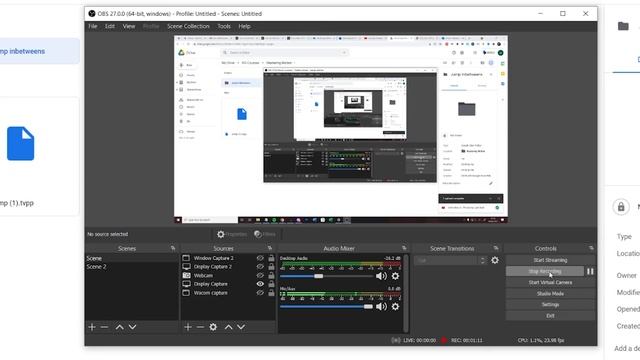The image size is (640, 360).
Task: Open the View menu
Action: pyautogui.click(x=129, y=26)
